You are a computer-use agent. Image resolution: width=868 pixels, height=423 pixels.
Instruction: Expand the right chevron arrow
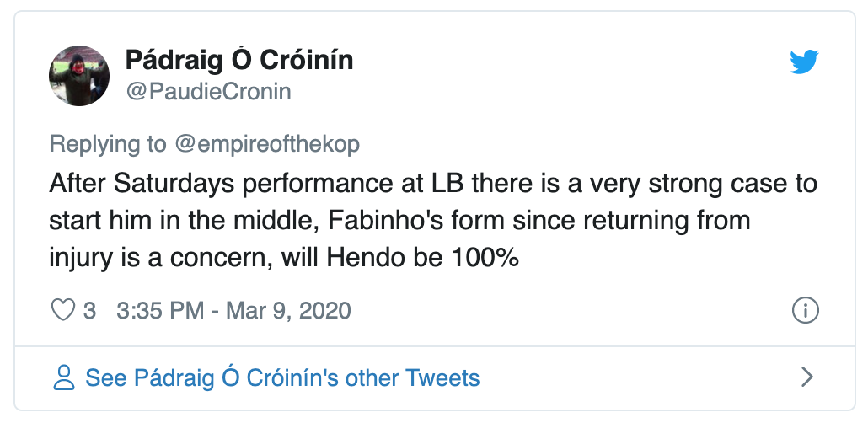pos(806,377)
